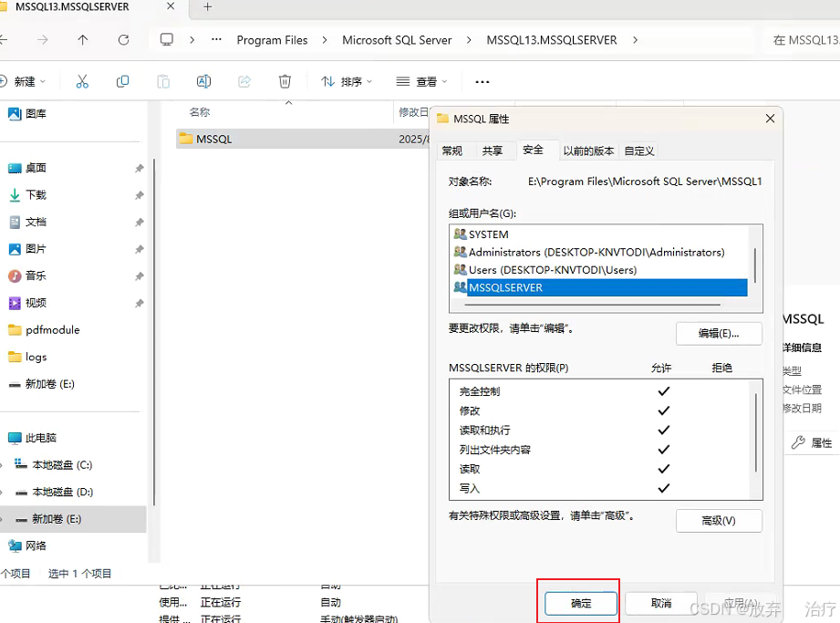Click 取消 to cancel the dialog
Viewport: 840px width, 623px height.
[661, 604]
